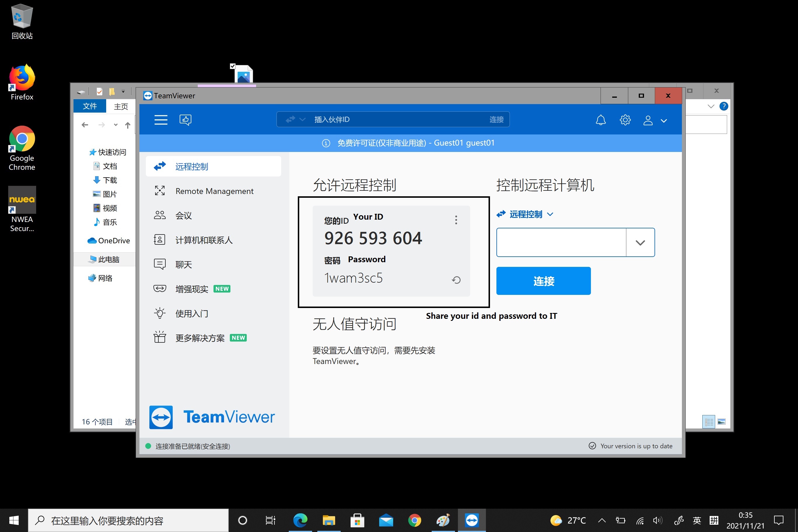Viewport: 798px width, 532px height.
Task: Open the notifications bell
Action: click(x=601, y=120)
